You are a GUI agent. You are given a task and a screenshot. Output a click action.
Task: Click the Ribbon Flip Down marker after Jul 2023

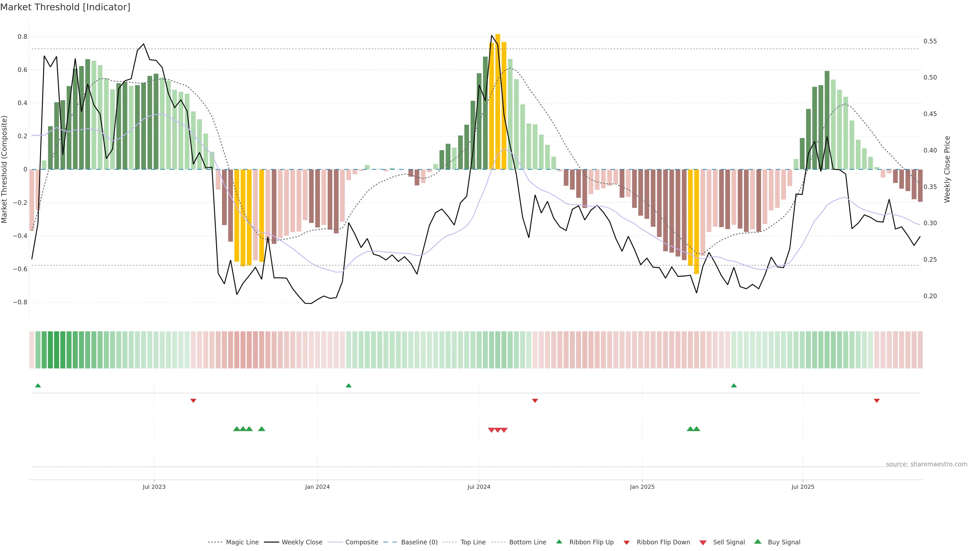click(x=193, y=401)
